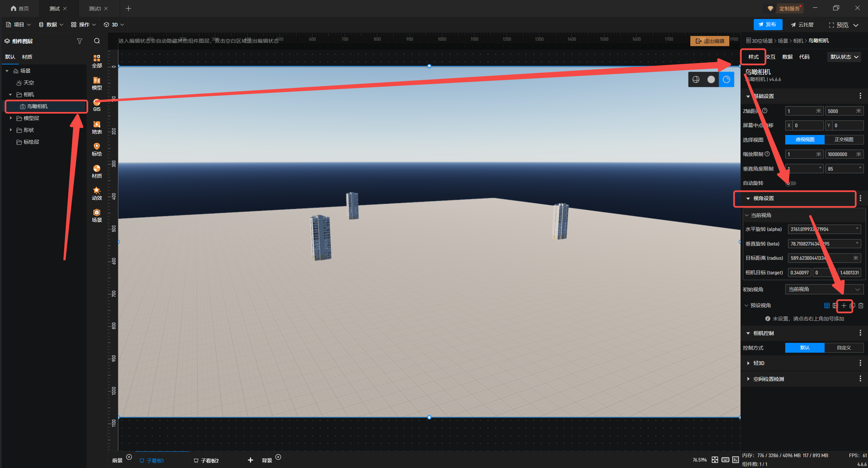Add a new preset view with plus icon

coord(844,306)
